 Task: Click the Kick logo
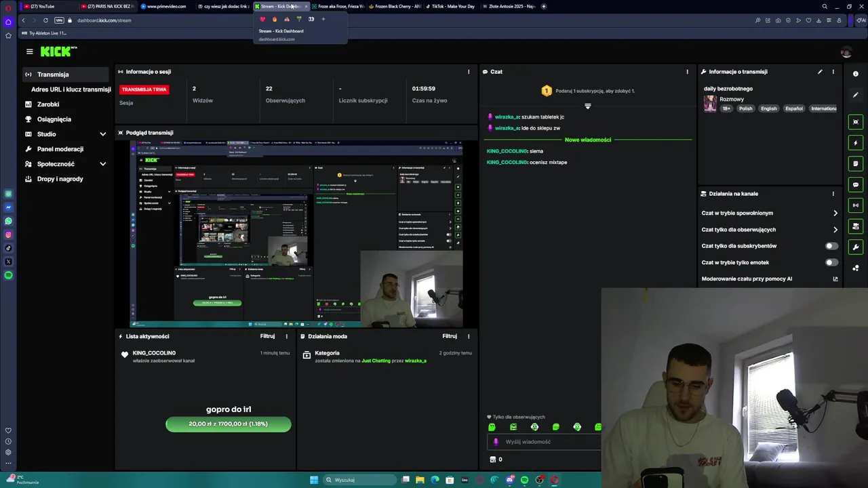coord(58,52)
